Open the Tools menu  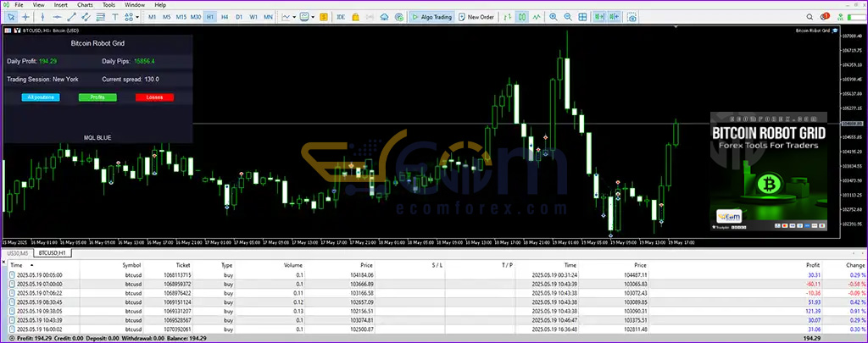pos(109,5)
